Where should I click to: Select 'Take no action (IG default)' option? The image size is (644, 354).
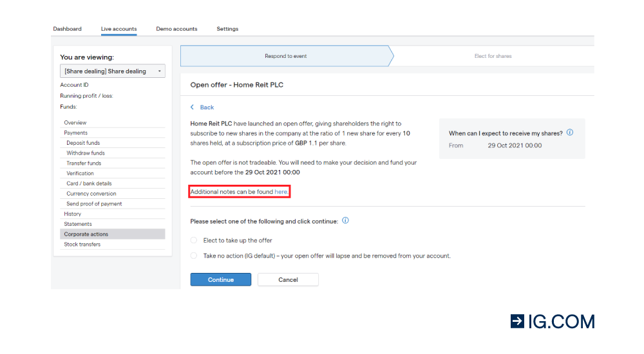(194, 256)
